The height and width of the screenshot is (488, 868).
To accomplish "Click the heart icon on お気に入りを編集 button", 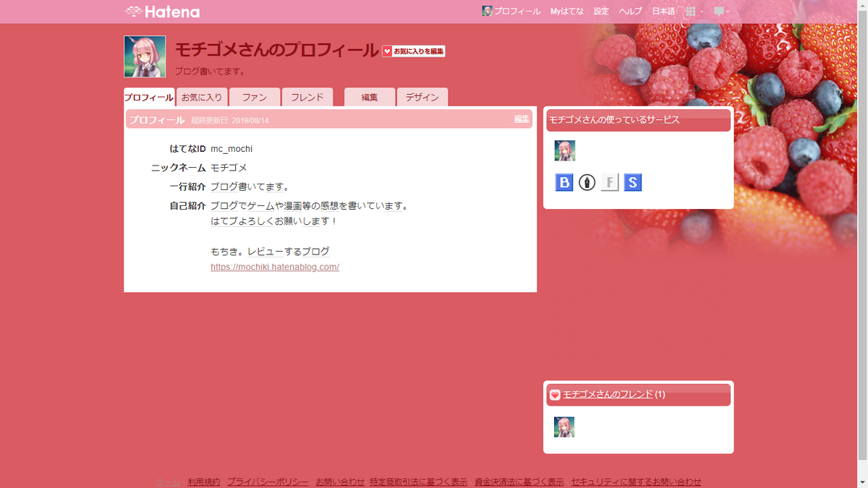I will point(387,51).
